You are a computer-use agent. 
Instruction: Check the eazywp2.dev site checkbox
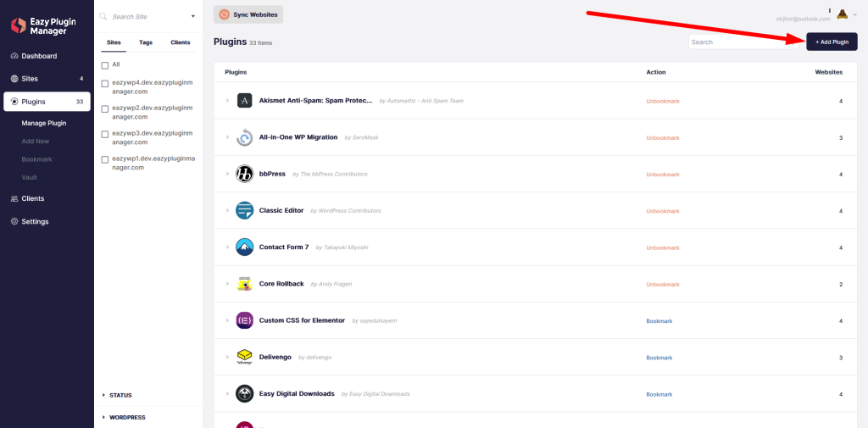click(104, 109)
